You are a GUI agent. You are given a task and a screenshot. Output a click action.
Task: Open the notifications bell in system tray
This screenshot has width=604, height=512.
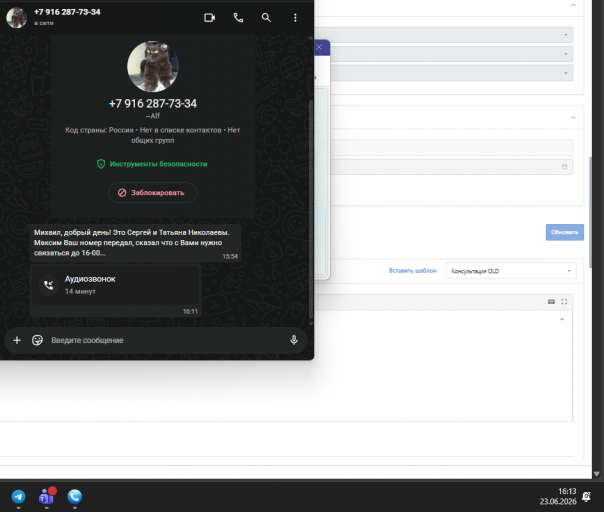587,497
